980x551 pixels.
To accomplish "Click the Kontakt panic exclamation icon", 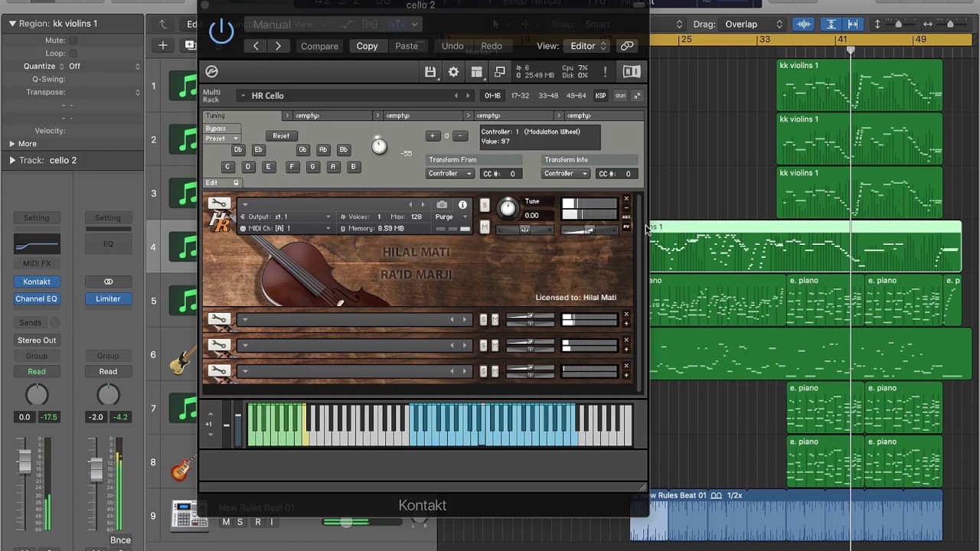I will pos(605,72).
